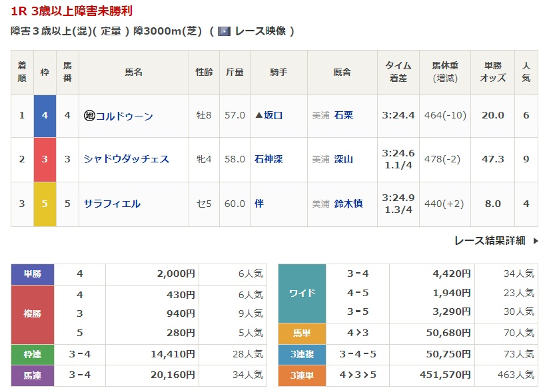This screenshot has height=392, width=549.
Task: Click the blue bracket 4 cell
Action: pyautogui.click(x=45, y=115)
